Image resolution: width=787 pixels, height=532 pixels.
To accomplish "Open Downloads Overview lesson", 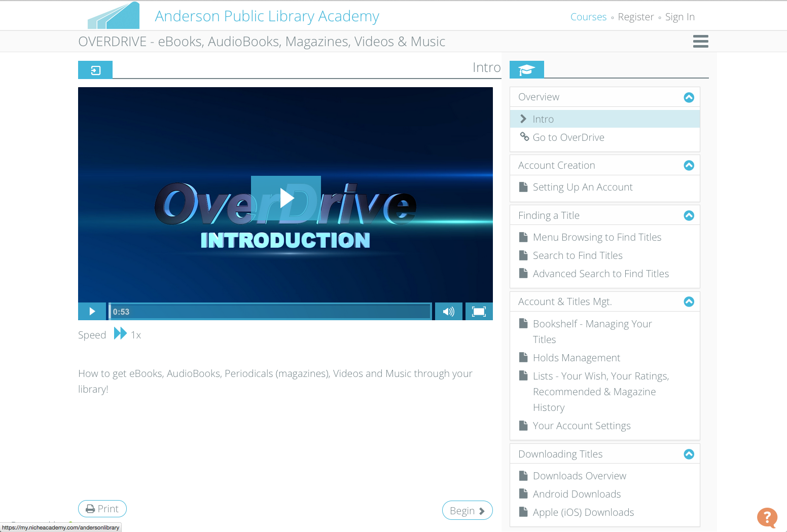I will [x=580, y=476].
